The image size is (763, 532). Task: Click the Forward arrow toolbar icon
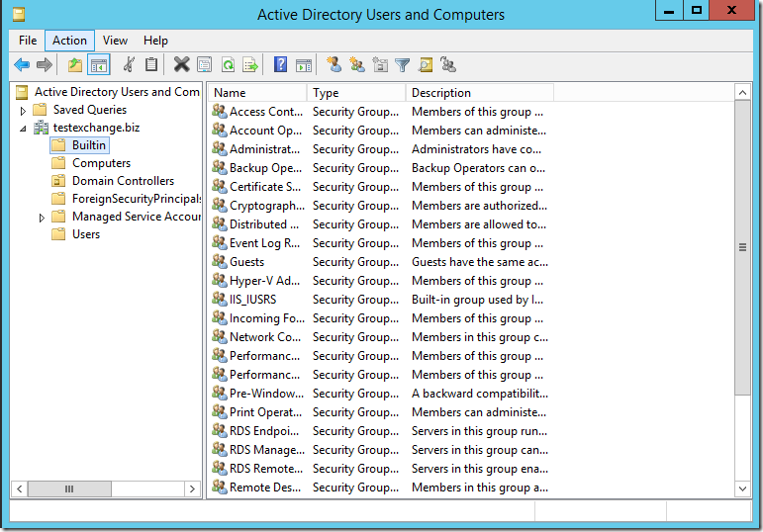45,64
